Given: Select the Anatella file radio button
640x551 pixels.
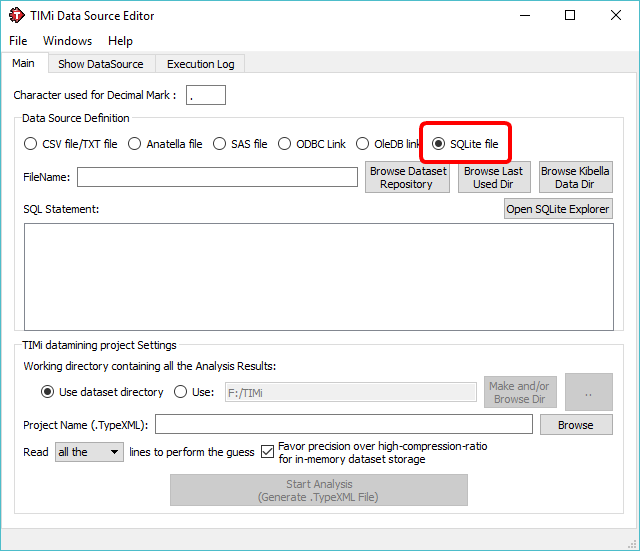Looking at the screenshot, I should (x=135, y=144).
